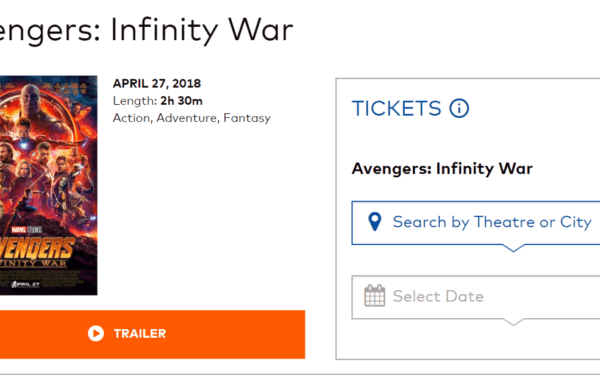
Task: Click the info icon beside TICKETS
Action: click(459, 108)
